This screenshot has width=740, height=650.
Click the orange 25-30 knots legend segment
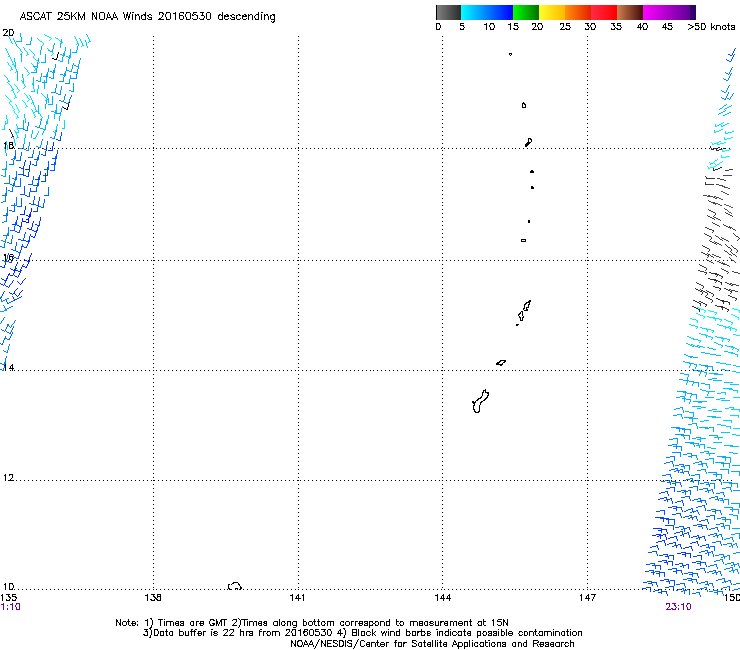coord(578,12)
